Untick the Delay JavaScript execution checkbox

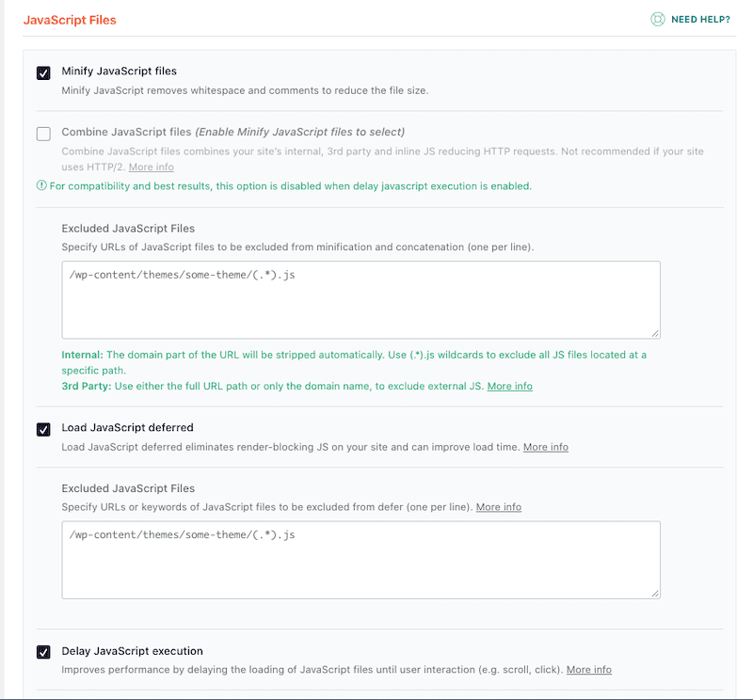pyautogui.click(x=43, y=653)
